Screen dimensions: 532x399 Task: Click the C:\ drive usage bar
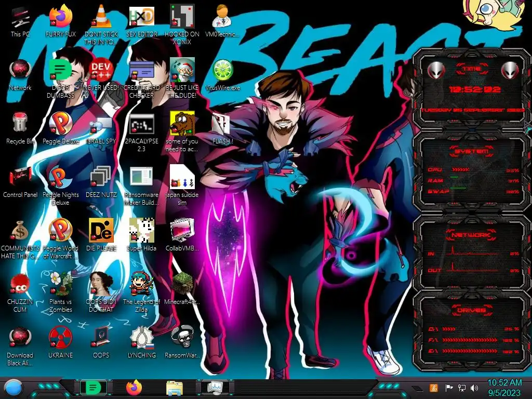pyautogui.click(x=449, y=329)
